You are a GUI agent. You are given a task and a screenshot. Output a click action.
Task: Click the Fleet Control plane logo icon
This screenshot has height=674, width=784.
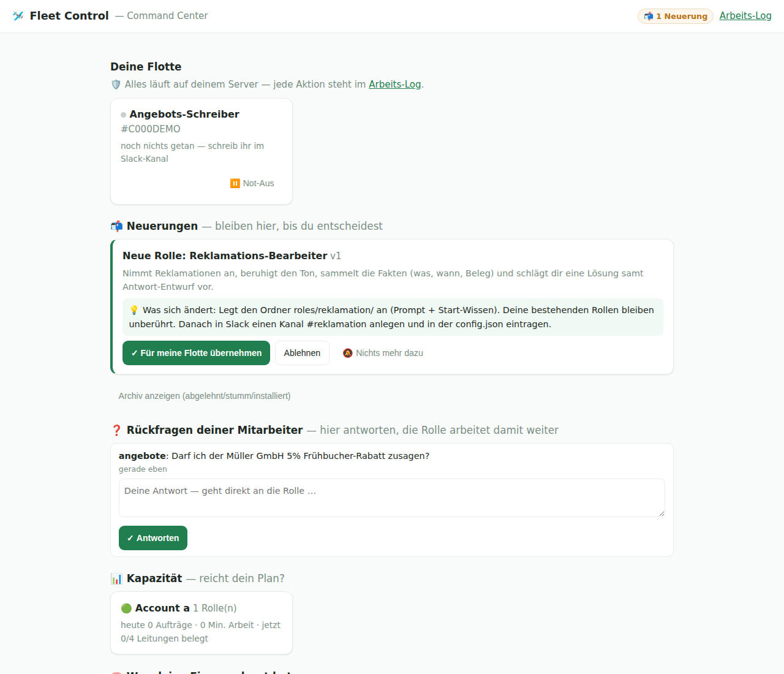tap(18, 16)
